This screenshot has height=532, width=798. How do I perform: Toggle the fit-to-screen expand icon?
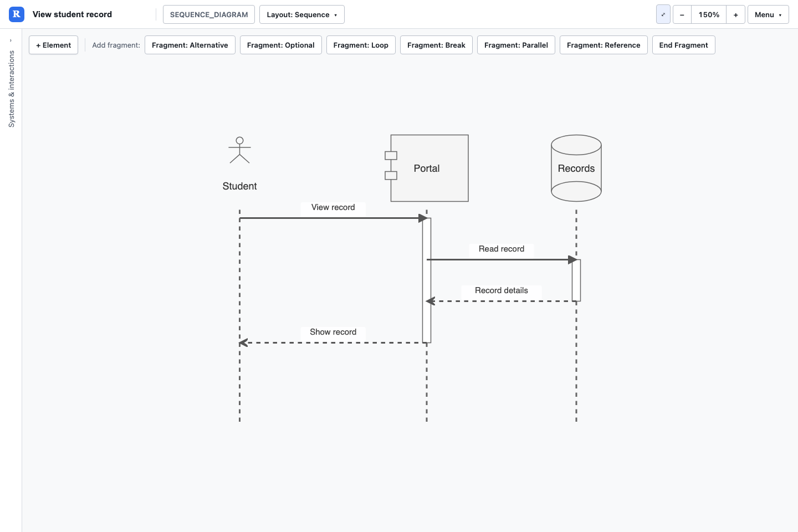pyautogui.click(x=663, y=14)
